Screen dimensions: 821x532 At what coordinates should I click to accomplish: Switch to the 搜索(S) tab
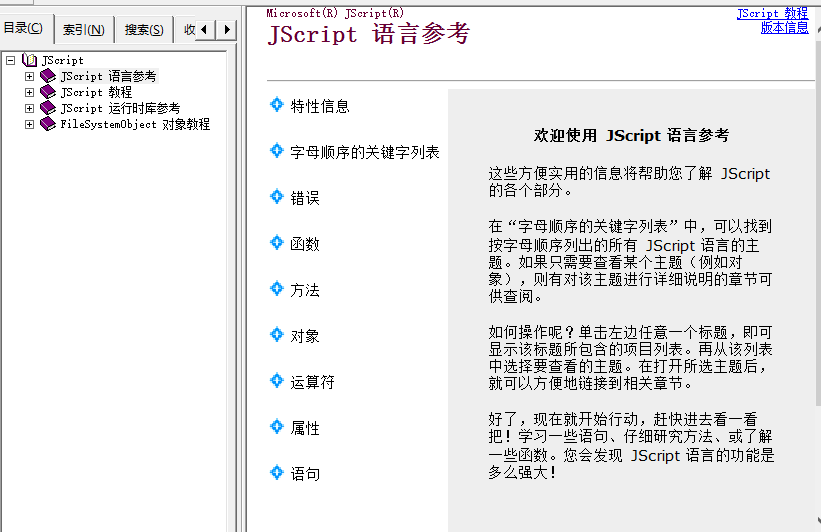point(144,30)
